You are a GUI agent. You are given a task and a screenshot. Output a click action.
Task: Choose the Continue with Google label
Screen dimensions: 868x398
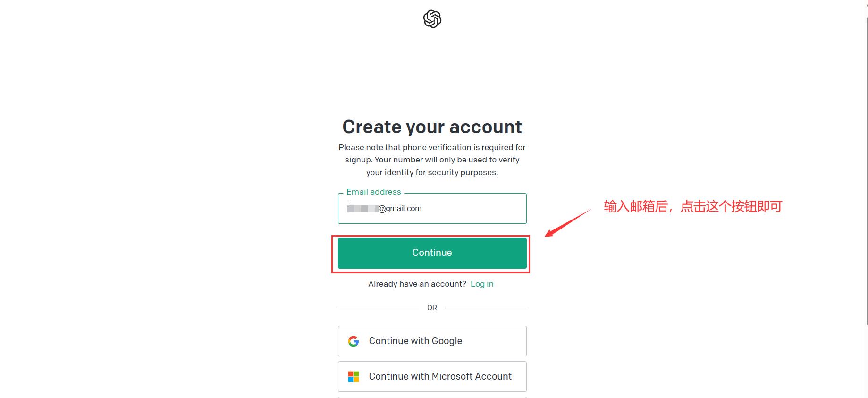[415, 341]
